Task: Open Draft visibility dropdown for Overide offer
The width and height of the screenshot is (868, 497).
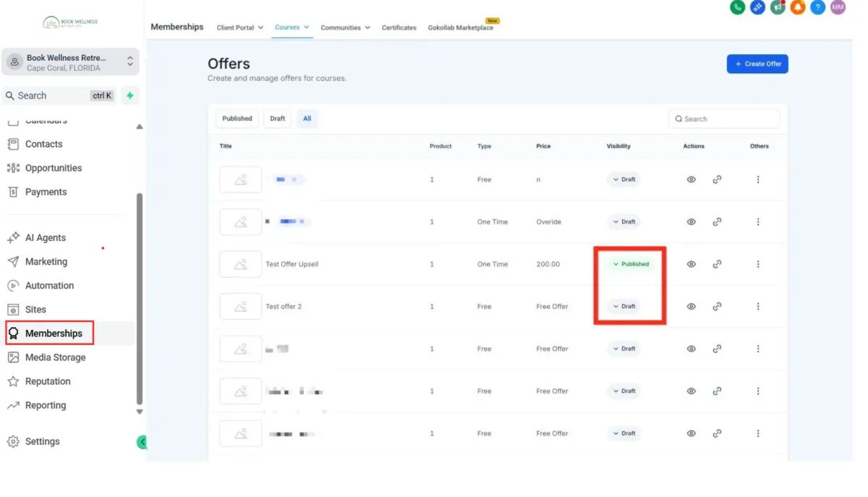Action: coord(624,222)
